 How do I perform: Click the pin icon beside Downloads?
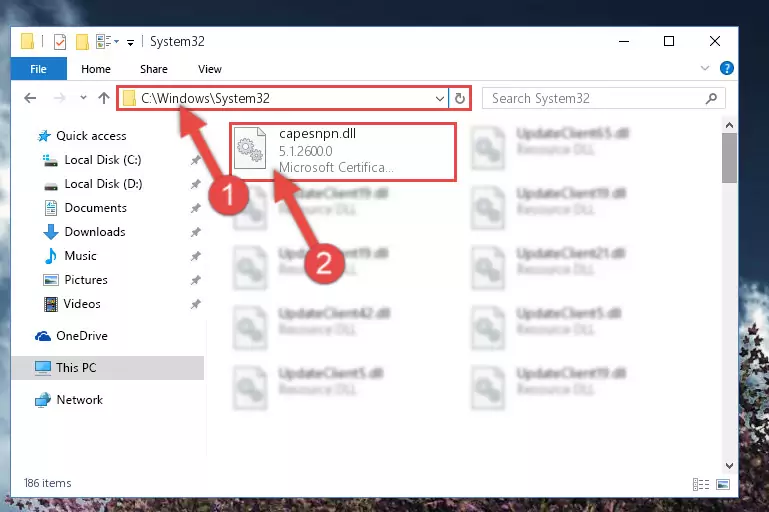pos(196,232)
